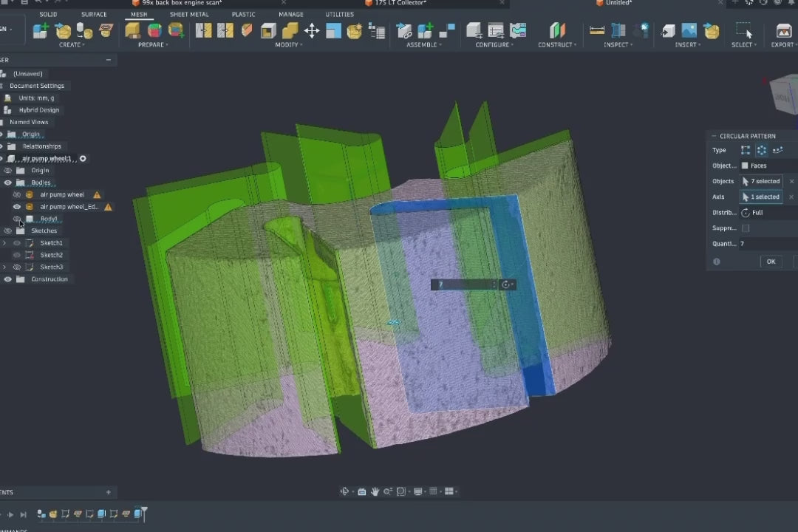Click the Offset Plane icon in Construct
The height and width of the screenshot is (532, 798).
pos(557,31)
